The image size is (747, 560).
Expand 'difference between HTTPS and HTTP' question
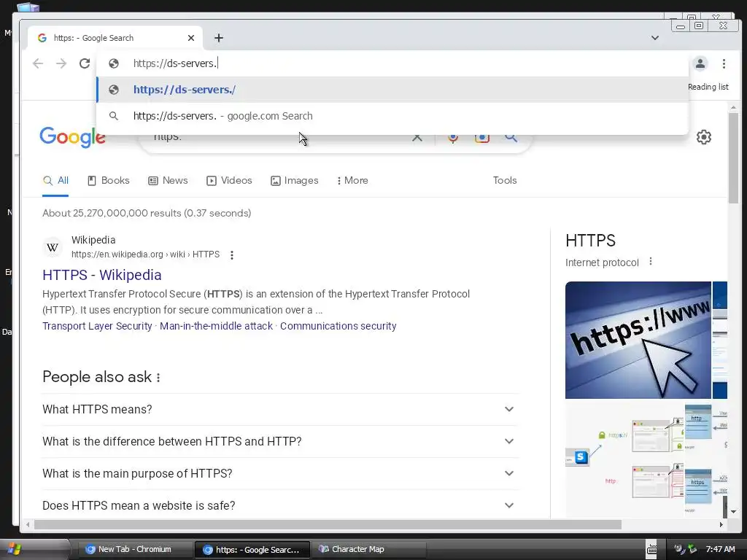[280, 441]
